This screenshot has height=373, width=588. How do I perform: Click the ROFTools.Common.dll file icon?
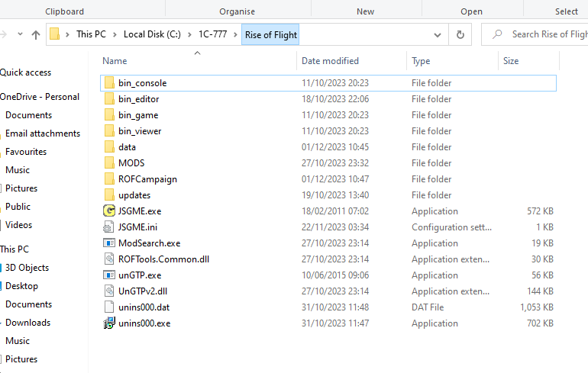[x=108, y=259]
